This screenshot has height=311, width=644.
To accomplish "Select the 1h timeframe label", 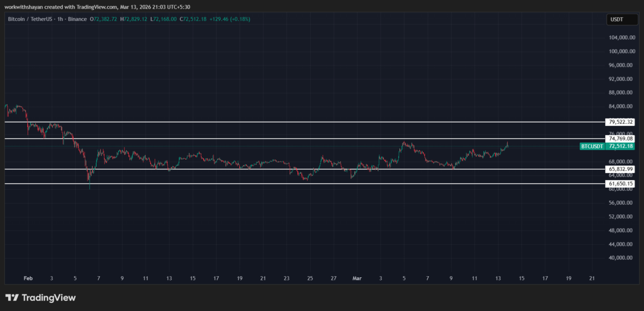I will pyautogui.click(x=59, y=19).
